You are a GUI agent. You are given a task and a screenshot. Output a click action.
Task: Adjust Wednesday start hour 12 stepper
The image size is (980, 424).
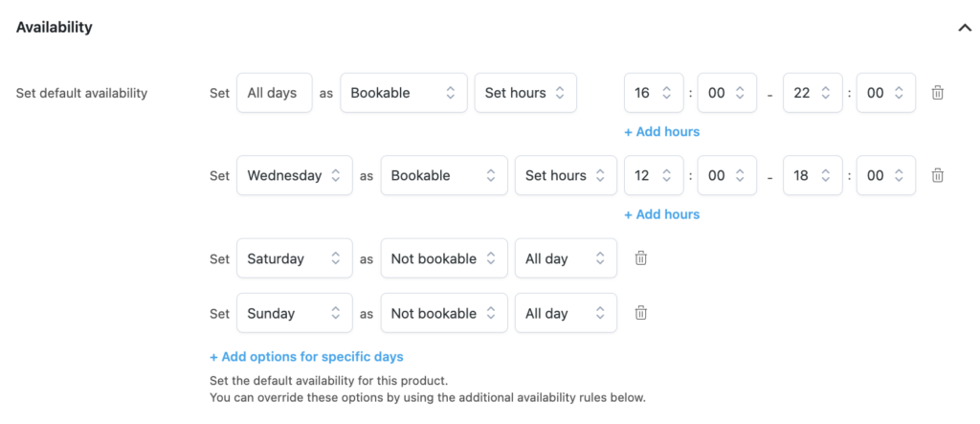click(x=654, y=176)
